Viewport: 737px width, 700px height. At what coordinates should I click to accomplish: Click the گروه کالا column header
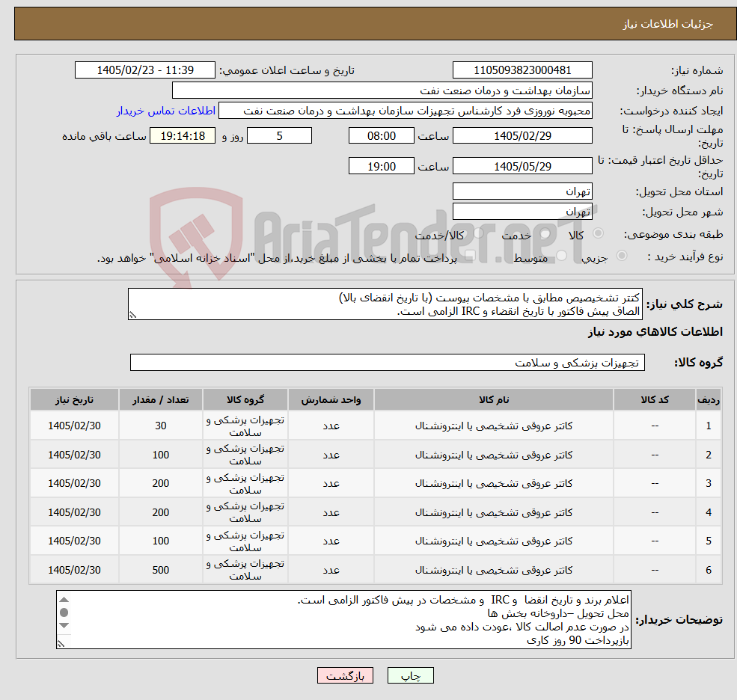pos(245,400)
